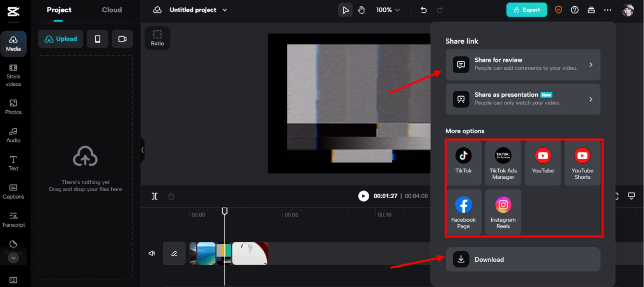Open the orange shield icon
The height and width of the screenshot is (287, 644).
[559, 10]
